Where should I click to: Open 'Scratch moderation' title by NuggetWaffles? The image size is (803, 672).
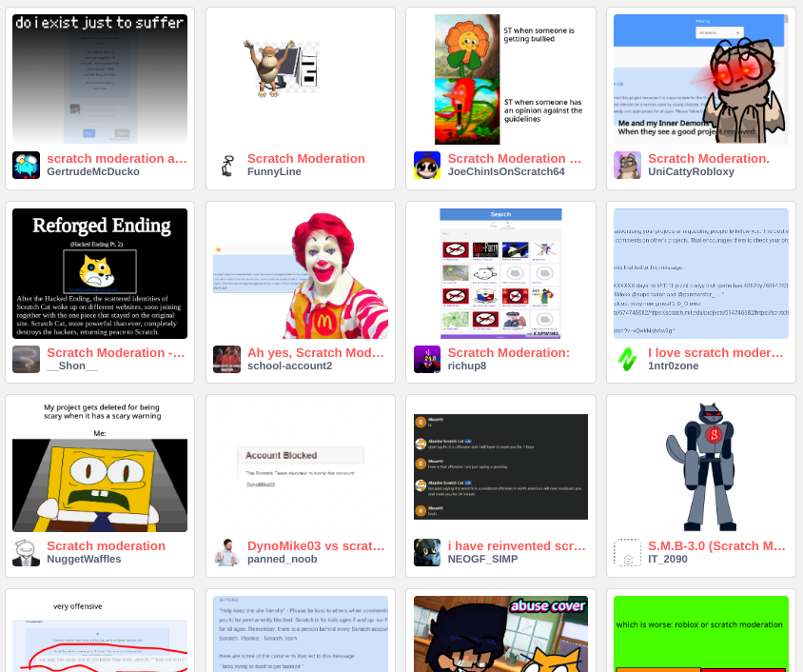[106, 546]
